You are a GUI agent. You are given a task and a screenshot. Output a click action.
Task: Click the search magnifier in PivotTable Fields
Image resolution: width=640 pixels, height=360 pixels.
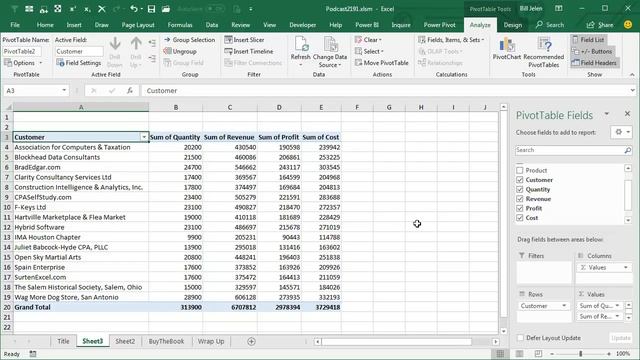[x=627, y=150]
